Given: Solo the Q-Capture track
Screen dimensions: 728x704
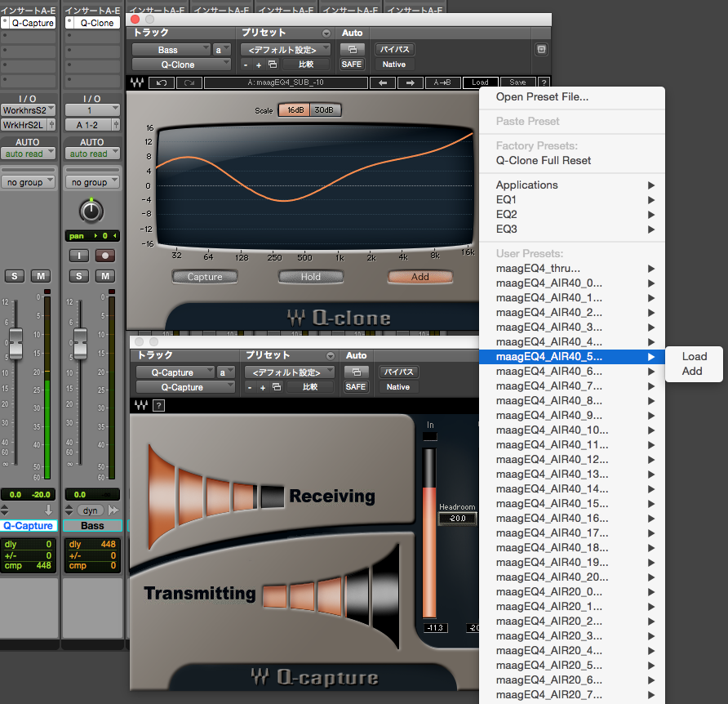Looking at the screenshot, I should [15, 276].
